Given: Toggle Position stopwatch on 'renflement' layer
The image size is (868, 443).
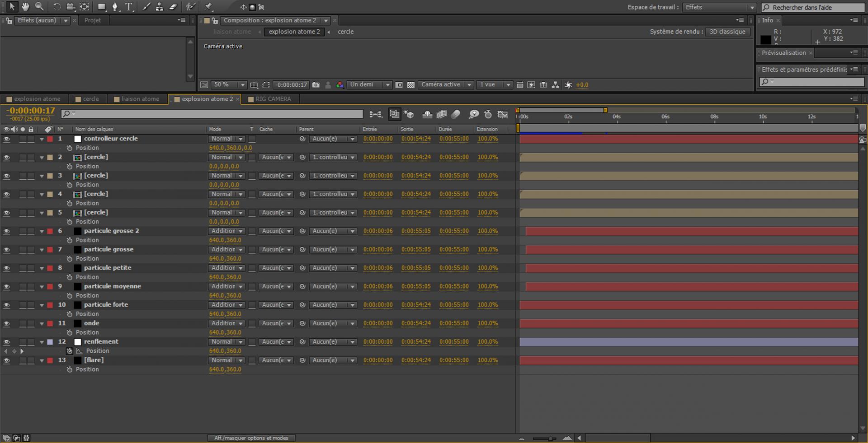Looking at the screenshot, I should [70, 351].
